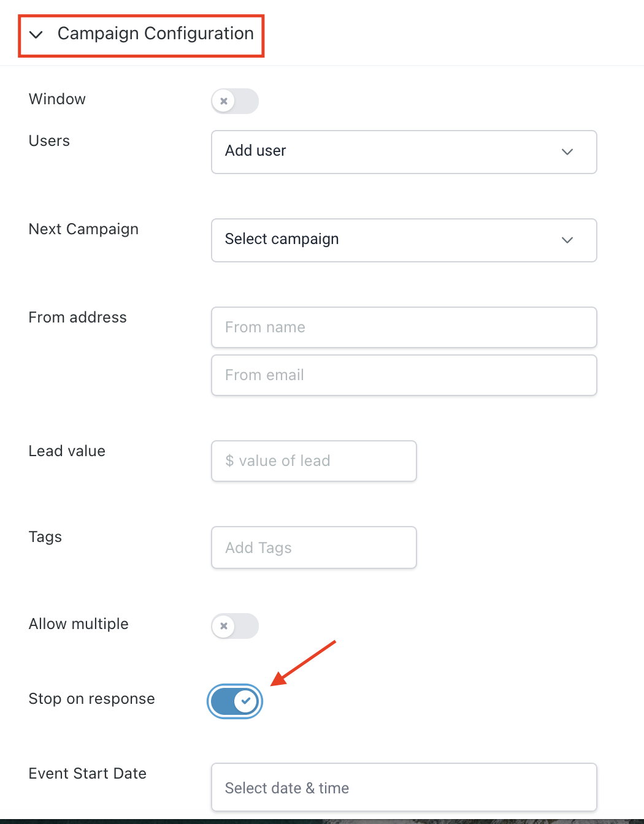This screenshot has width=644, height=824.
Task: Click into the From email field
Action: click(x=404, y=375)
